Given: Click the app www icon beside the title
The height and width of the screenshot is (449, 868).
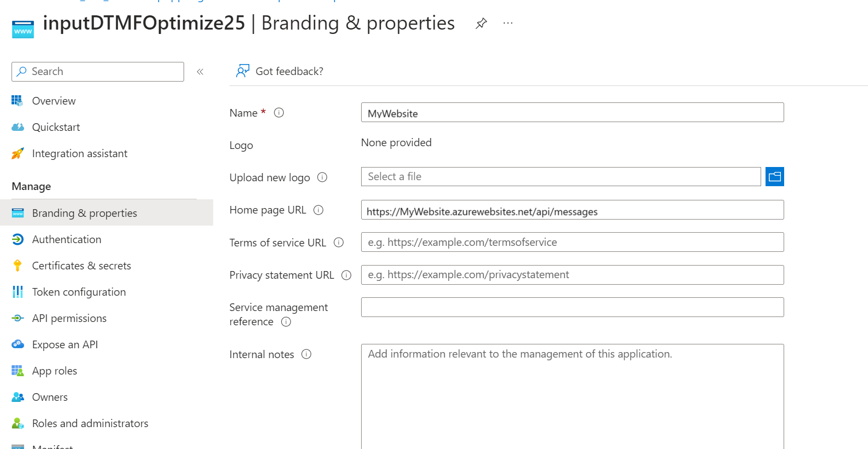Looking at the screenshot, I should pos(23,29).
